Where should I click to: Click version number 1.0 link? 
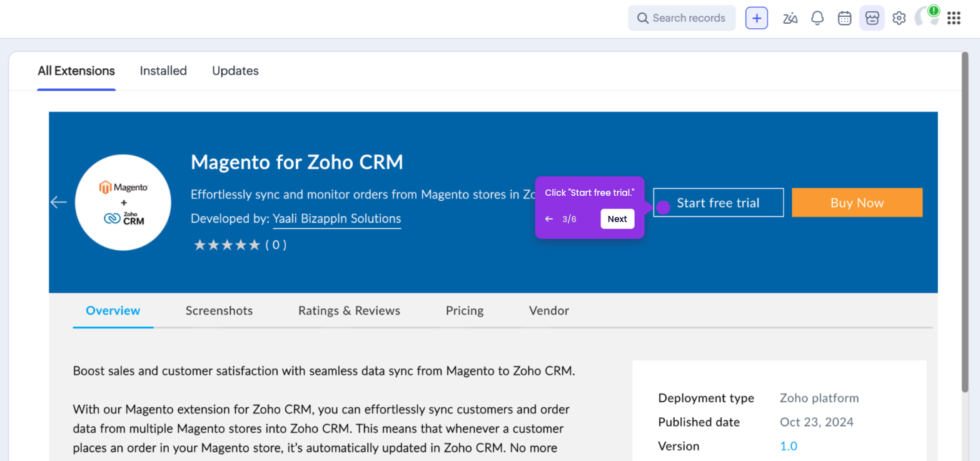[788, 446]
